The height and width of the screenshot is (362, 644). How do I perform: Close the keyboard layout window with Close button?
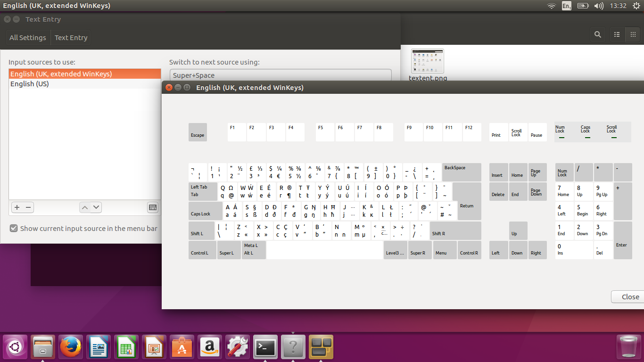630,297
